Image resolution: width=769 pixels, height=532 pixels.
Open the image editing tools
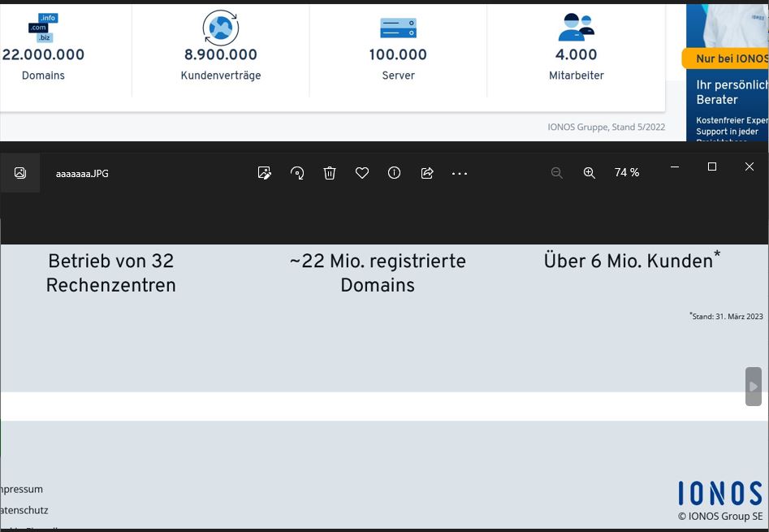coord(265,173)
